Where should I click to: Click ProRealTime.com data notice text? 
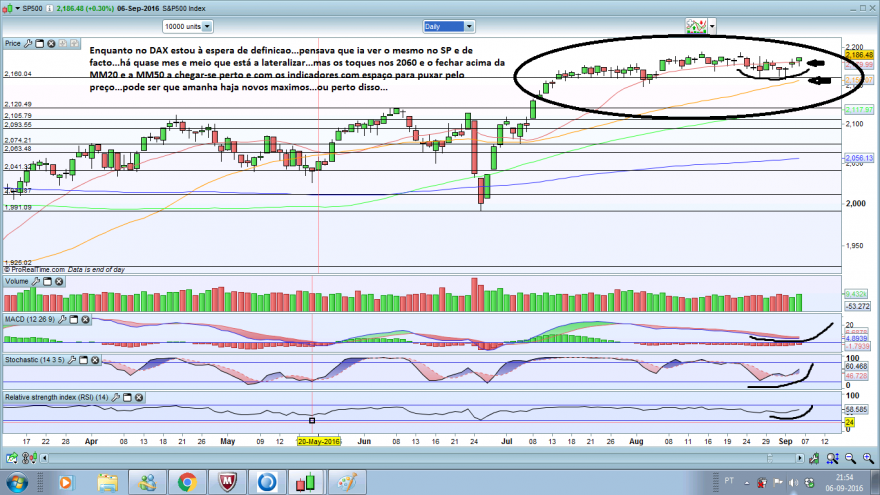(x=64, y=270)
